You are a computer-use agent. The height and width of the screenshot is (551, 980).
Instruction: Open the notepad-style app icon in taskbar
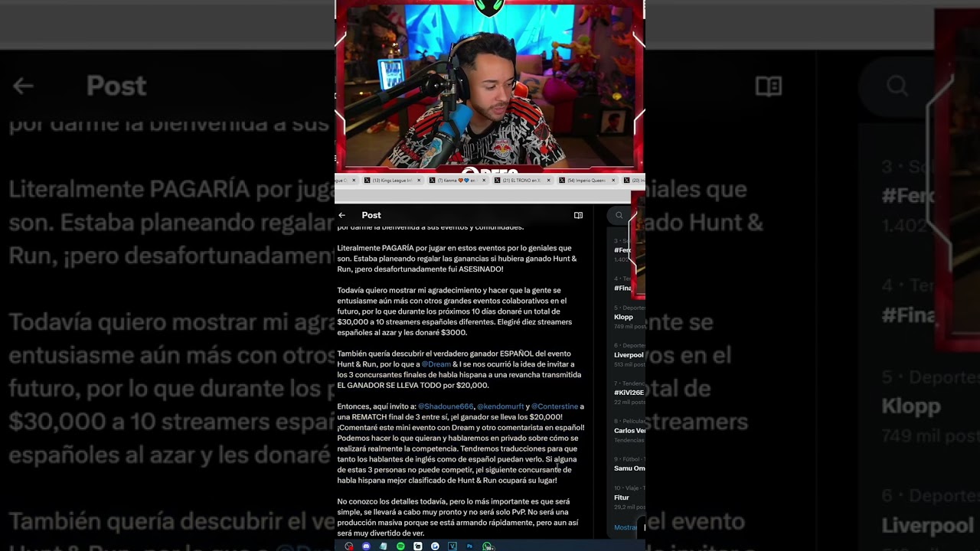(384, 546)
